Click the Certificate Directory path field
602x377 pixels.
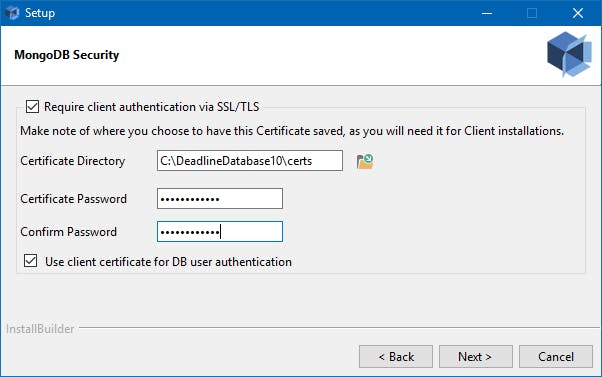[250, 160]
